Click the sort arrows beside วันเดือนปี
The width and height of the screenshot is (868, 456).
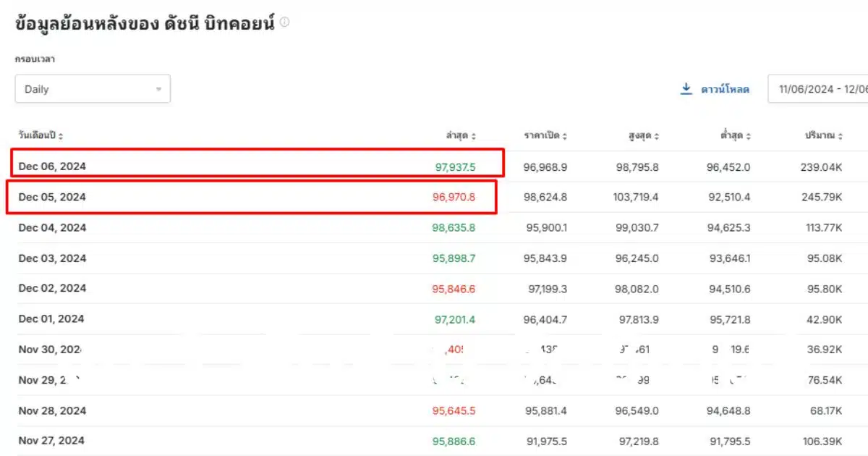point(61,136)
